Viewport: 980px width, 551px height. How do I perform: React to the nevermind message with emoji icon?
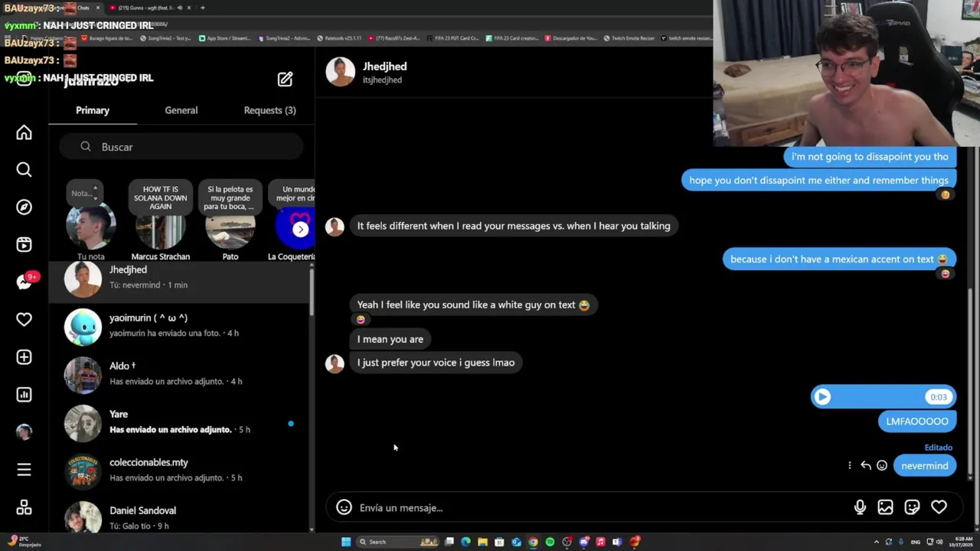pos(881,465)
